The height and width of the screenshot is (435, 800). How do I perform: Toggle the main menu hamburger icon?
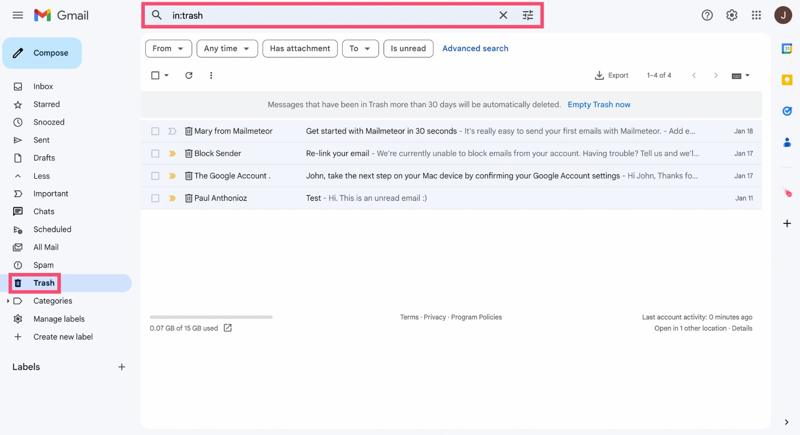[x=17, y=15]
